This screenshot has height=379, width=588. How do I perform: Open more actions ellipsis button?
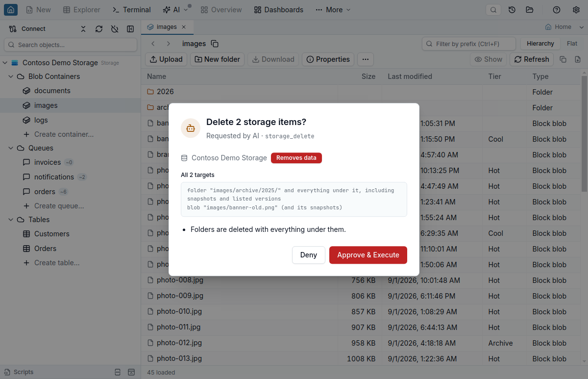(x=366, y=59)
